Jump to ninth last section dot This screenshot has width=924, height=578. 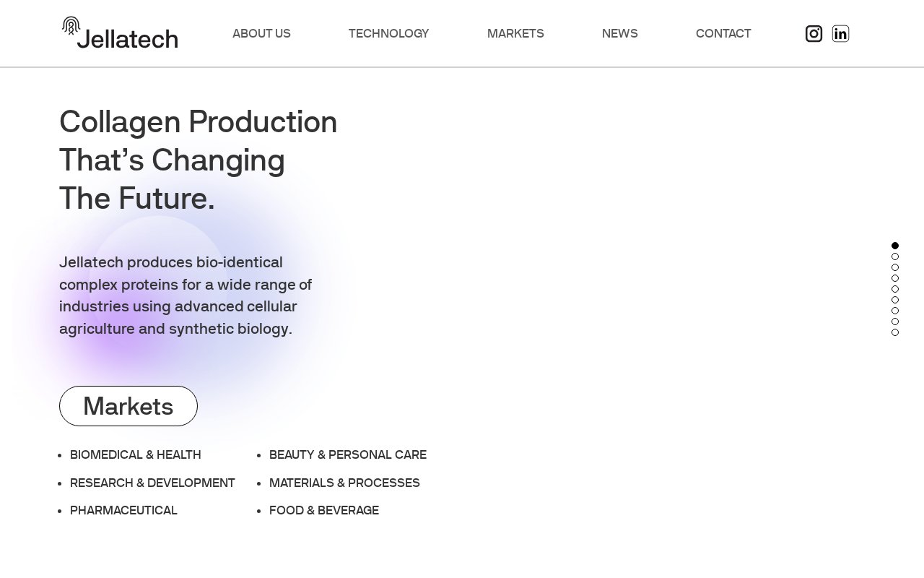895,332
